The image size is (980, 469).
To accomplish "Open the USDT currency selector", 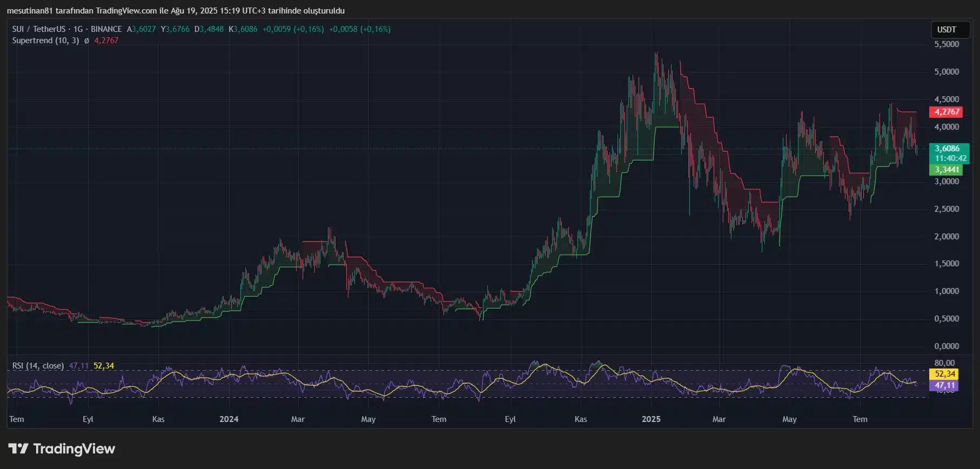I will click(947, 30).
